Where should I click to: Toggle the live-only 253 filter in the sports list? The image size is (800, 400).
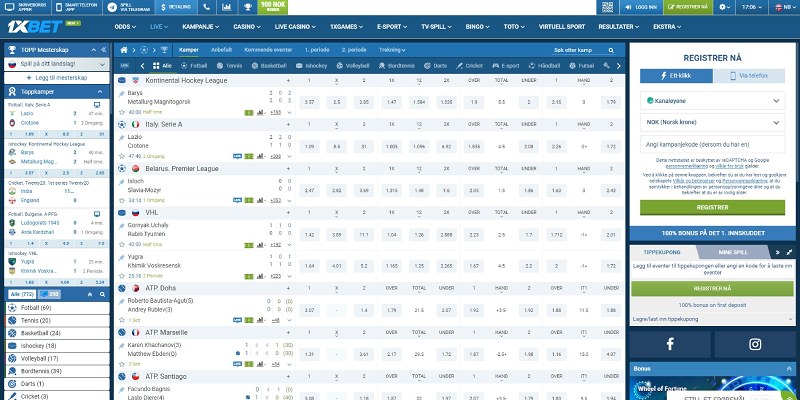(x=49, y=294)
